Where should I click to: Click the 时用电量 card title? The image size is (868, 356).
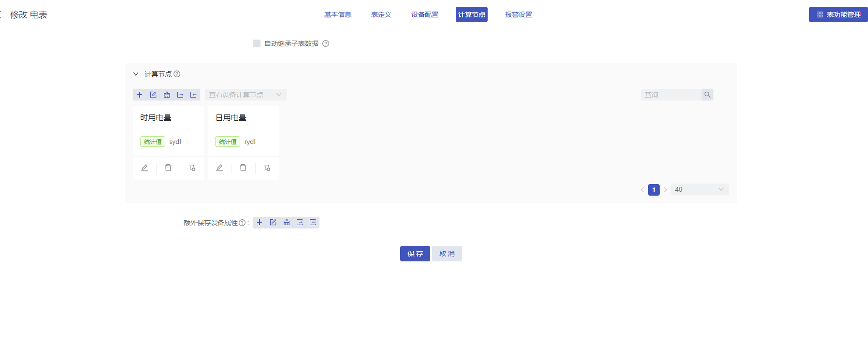[x=156, y=118]
